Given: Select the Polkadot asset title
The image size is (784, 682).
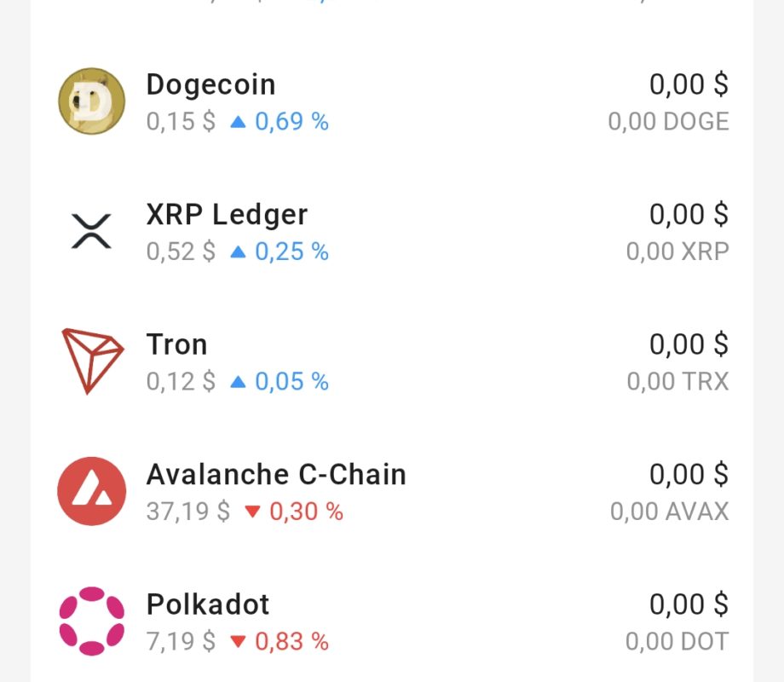Looking at the screenshot, I should [x=208, y=604].
